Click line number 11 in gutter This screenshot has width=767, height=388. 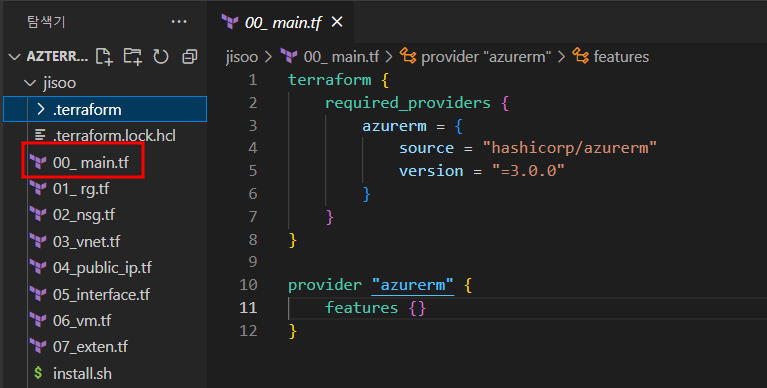[248, 308]
